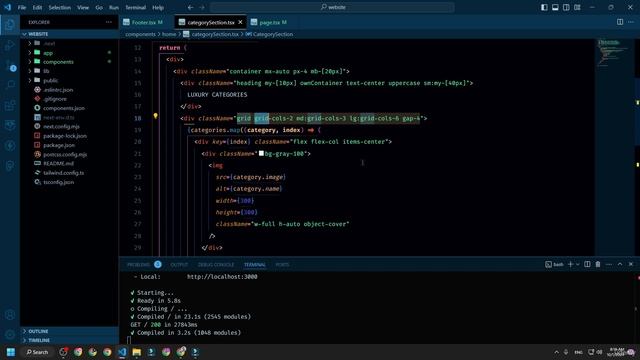Click the components breadcrumb segment
The image size is (640, 360).
tap(140, 34)
